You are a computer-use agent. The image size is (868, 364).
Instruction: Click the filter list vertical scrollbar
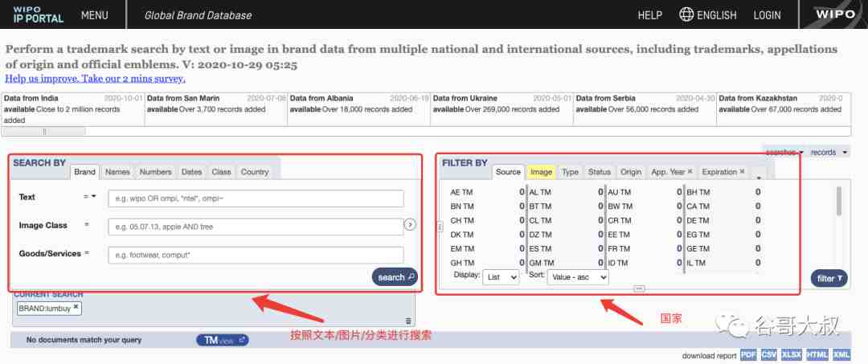(839, 200)
